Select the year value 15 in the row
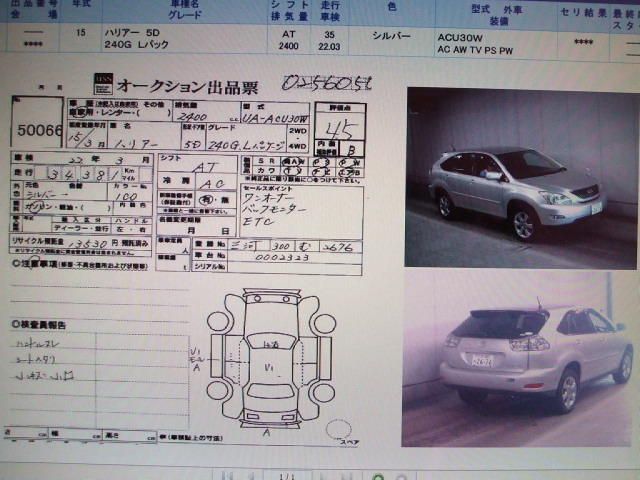The height and width of the screenshot is (480, 640). (x=81, y=32)
